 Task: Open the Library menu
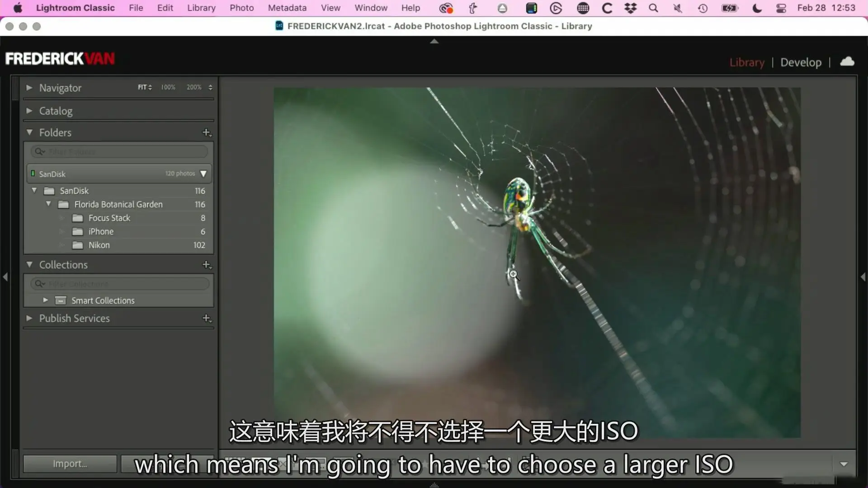pos(201,8)
